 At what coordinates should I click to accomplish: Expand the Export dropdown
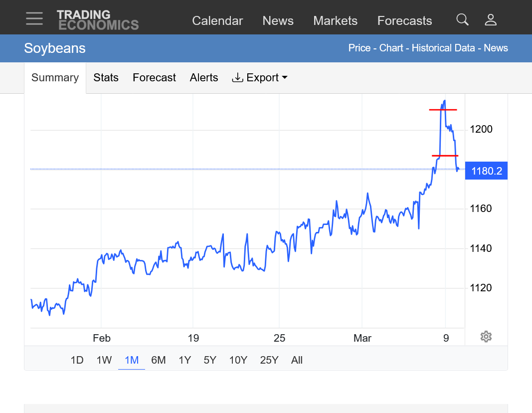[260, 78]
